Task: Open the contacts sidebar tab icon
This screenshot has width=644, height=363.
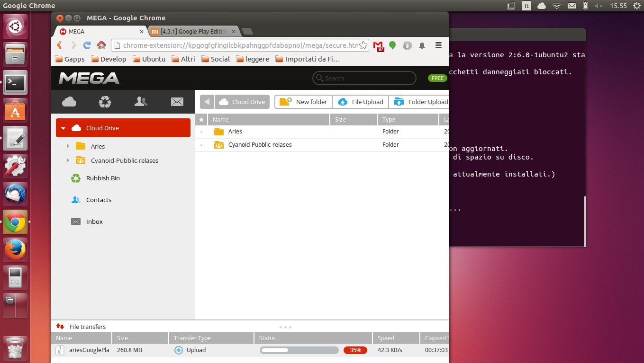Action: (x=141, y=101)
